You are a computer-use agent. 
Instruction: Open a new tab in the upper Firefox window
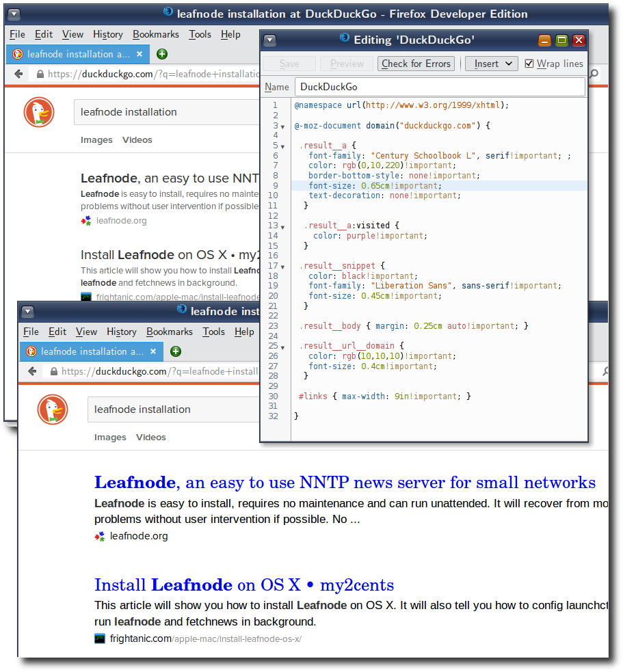(162, 54)
